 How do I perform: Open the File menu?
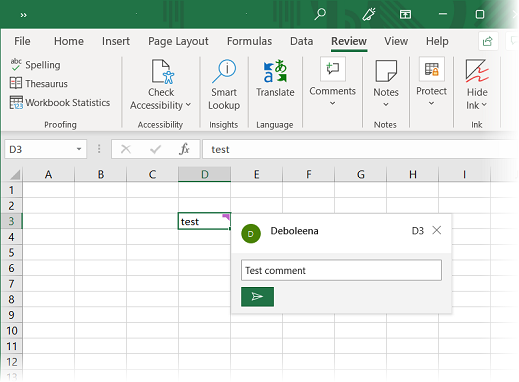22,41
